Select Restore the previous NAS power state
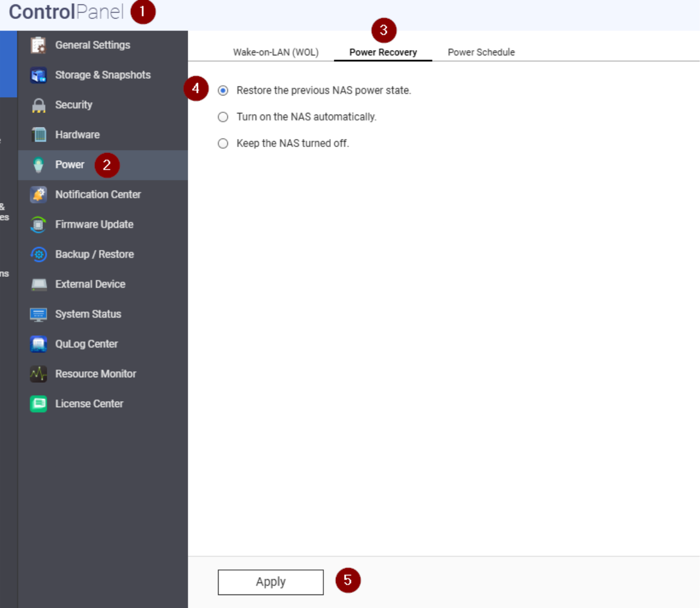Image resolution: width=700 pixels, height=608 pixels. pyautogui.click(x=223, y=91)
